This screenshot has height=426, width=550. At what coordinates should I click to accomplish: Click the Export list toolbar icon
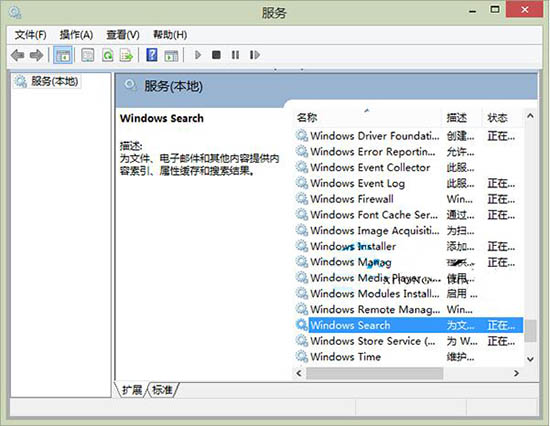point(126,55)
